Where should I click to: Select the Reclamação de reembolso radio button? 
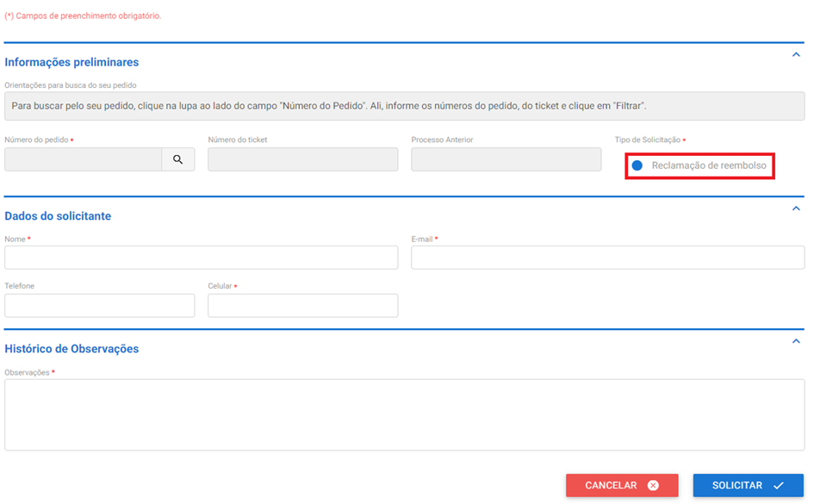(637, 165)
